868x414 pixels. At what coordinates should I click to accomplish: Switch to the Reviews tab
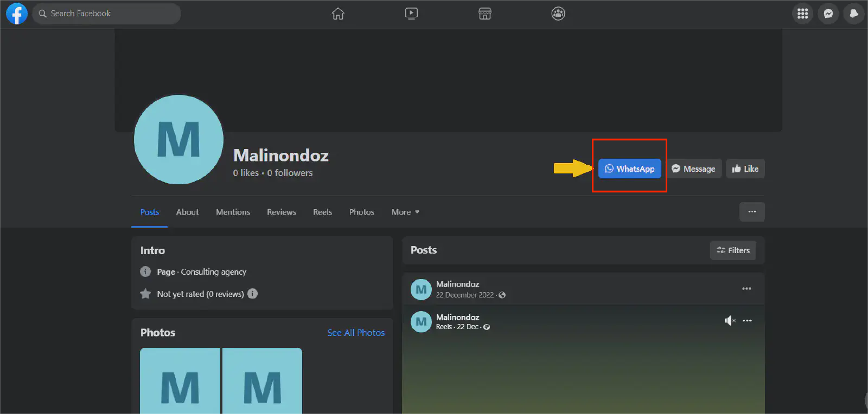(x=282, y=212)
